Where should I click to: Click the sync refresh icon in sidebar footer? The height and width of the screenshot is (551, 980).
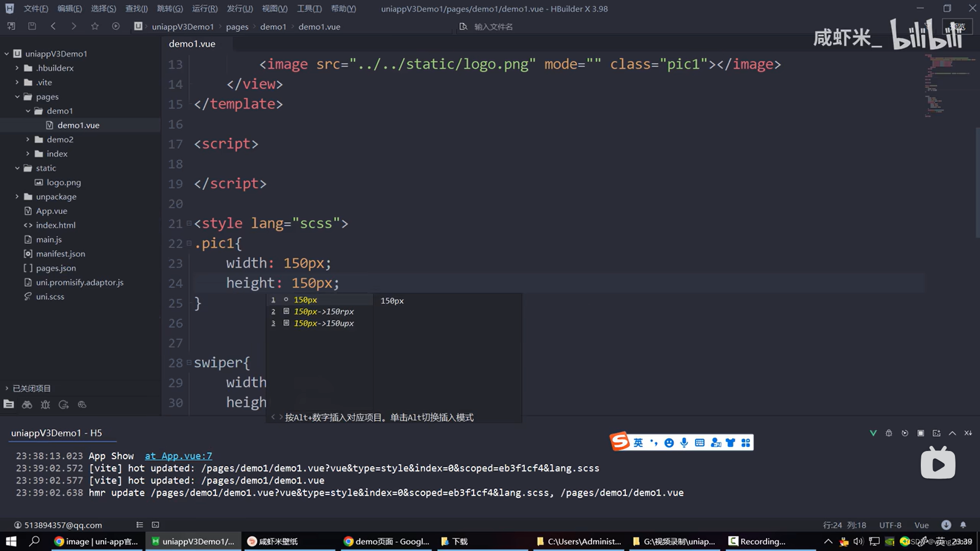[x=64, y=405]
